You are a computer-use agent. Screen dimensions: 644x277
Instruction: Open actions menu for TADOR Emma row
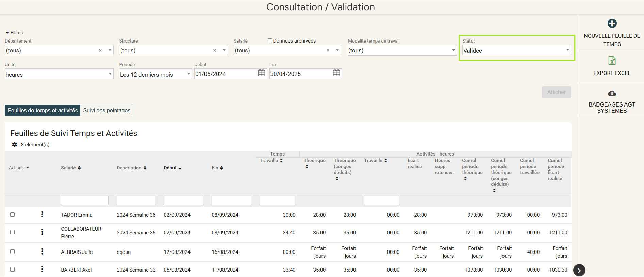coord(42,214)
